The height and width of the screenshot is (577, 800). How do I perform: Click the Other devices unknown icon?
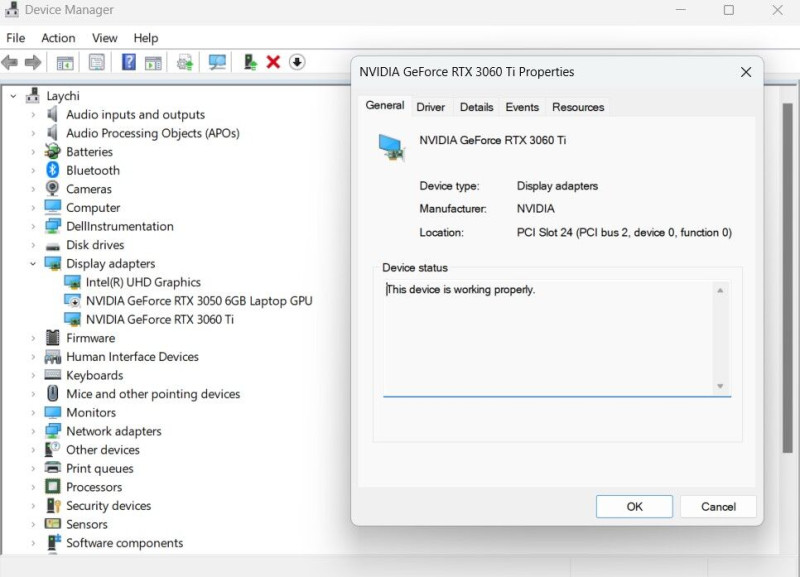(53, 449)
